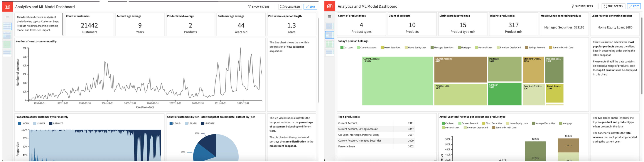
Task: Click FULLSCREEN button in right dashboard
Action: click(614, 6)
